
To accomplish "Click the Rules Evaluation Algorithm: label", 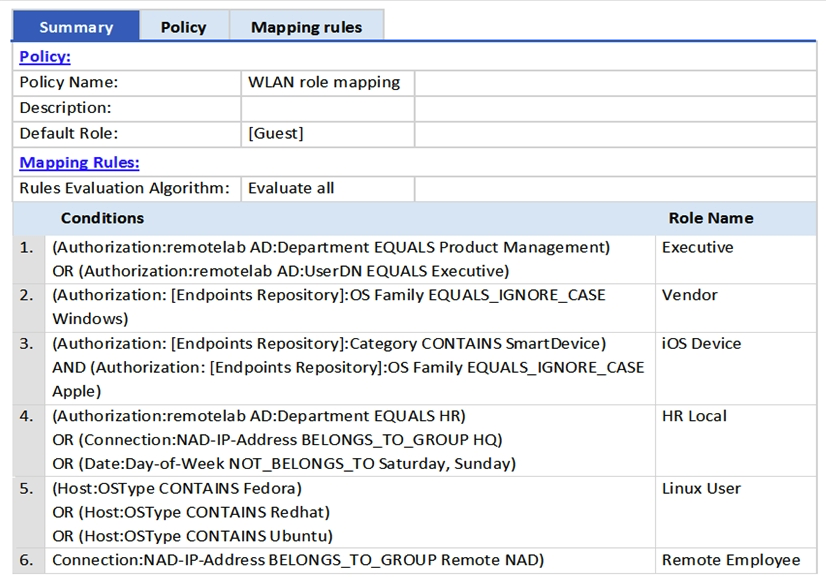I will click(124, 188).
